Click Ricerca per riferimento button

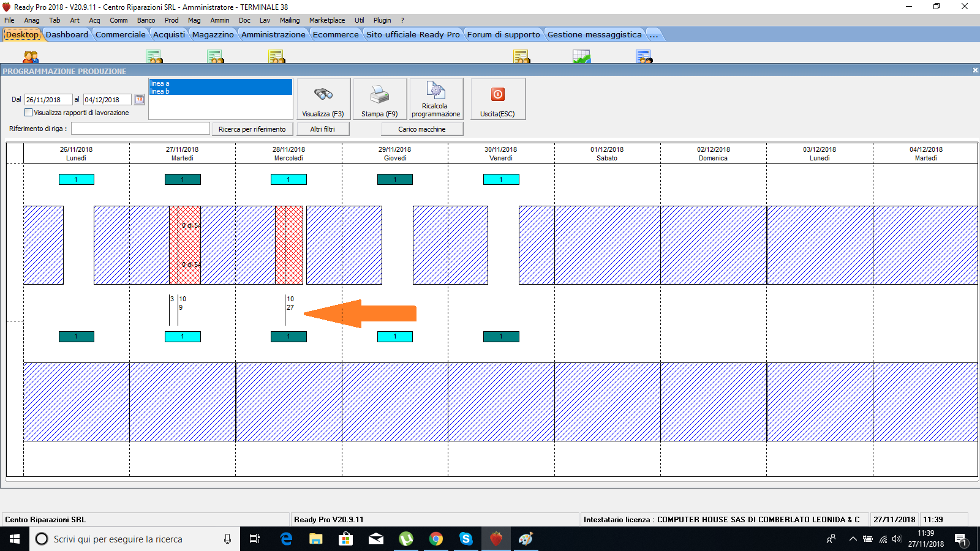[252, 129]
